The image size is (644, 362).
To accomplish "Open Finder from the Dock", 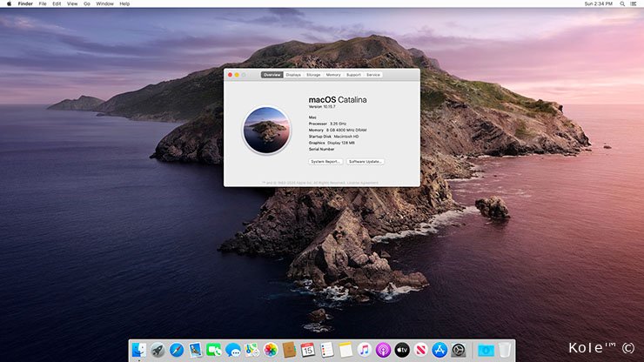I will click(138, 349).
